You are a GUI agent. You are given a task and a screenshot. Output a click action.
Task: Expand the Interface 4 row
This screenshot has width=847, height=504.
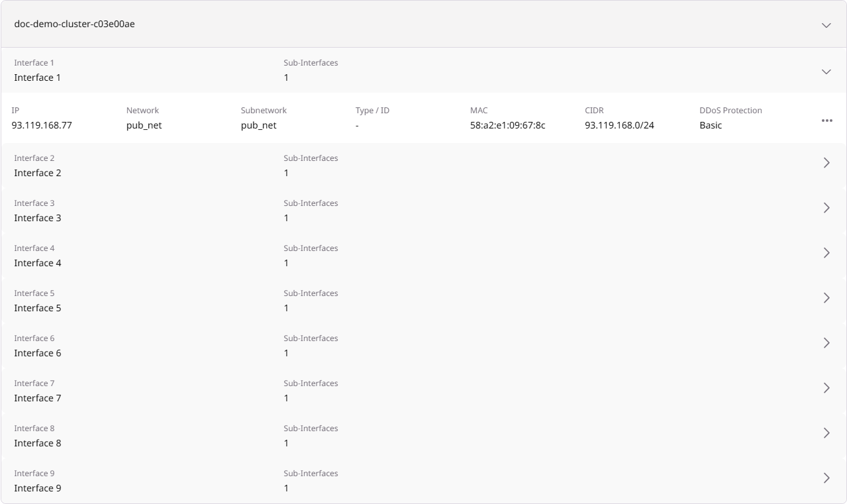tap(826, 253)
